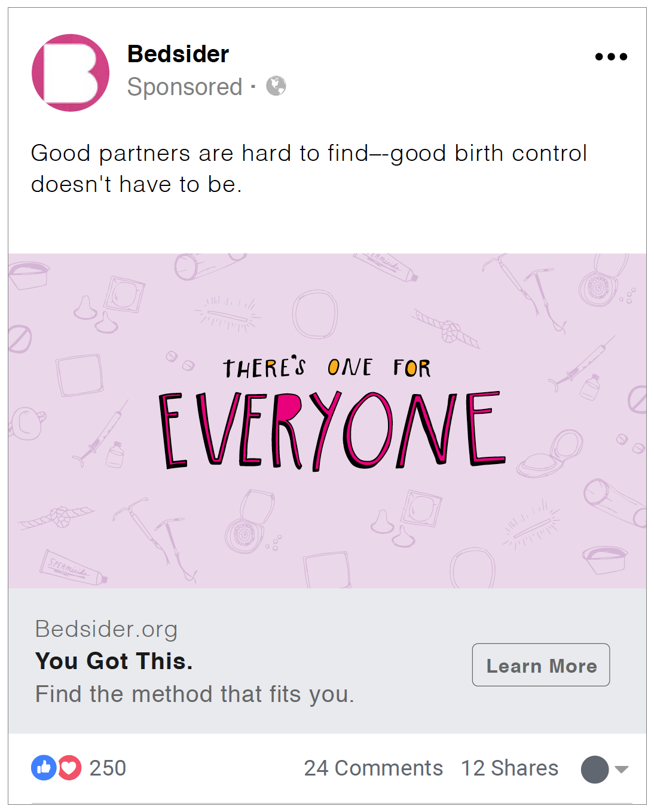
Task: Open the three-dot post options menu
Action: [x=611, y=57]
